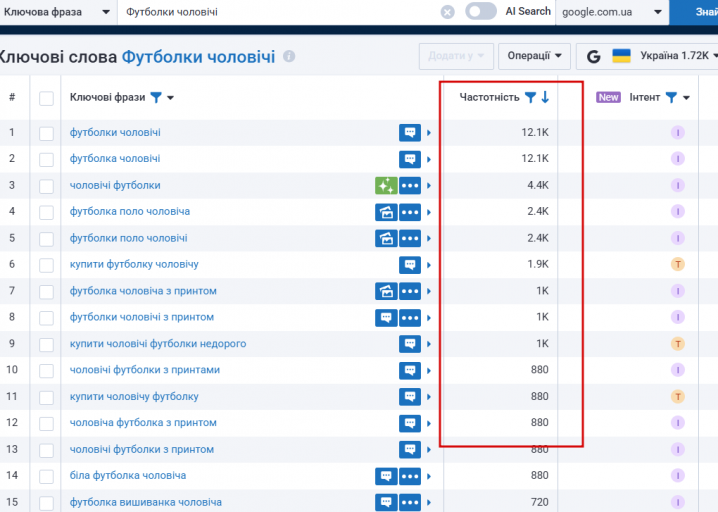This screenshot has width=718, height=512.
Task: Clear search field with X icon
Action: [x=447, y=12]
